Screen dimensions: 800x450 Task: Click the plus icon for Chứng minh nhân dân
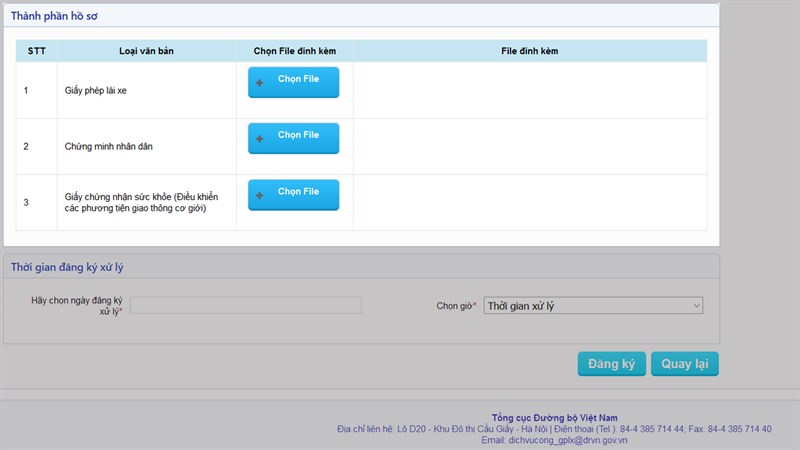(x=260, y=139)
